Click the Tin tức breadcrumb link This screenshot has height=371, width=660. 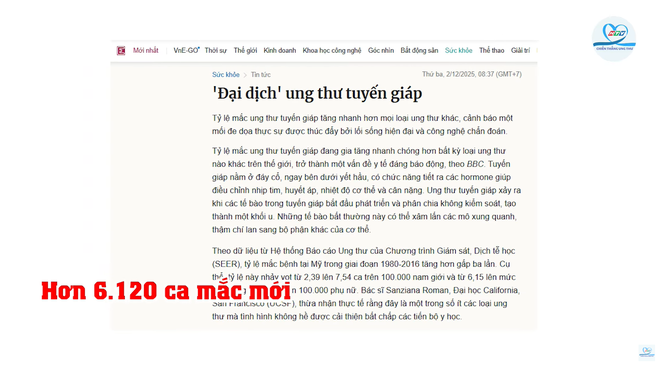point(261,75)
